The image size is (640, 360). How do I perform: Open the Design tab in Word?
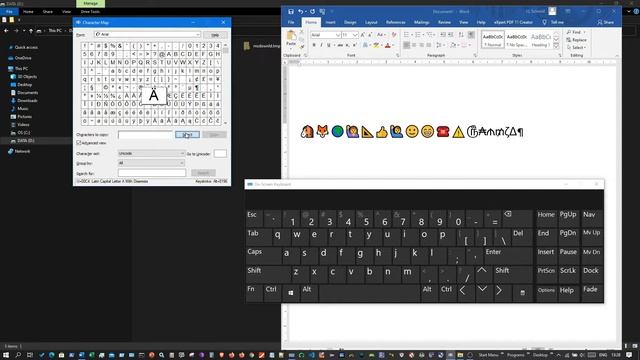click(x=350, y=22)
